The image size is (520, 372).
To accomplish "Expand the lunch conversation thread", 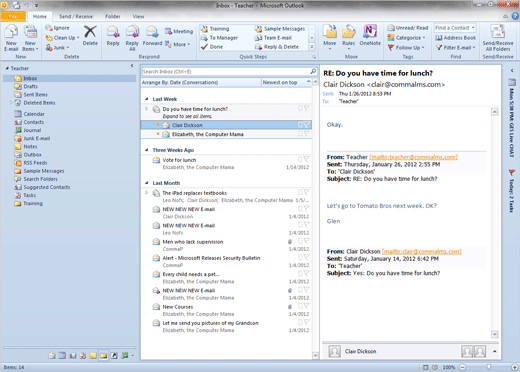I will click(x=146, y=109).
